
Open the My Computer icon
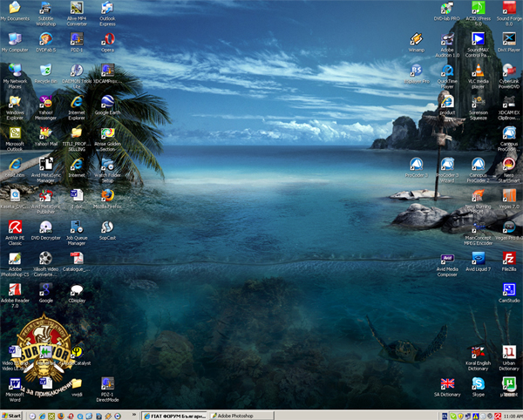(15, 39)
